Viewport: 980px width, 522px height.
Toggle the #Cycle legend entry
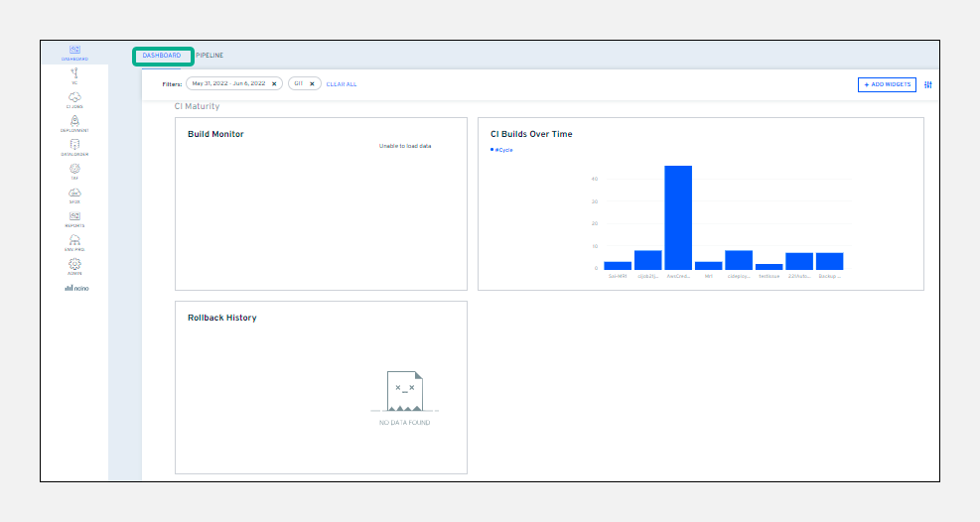[x=501, y=150]
